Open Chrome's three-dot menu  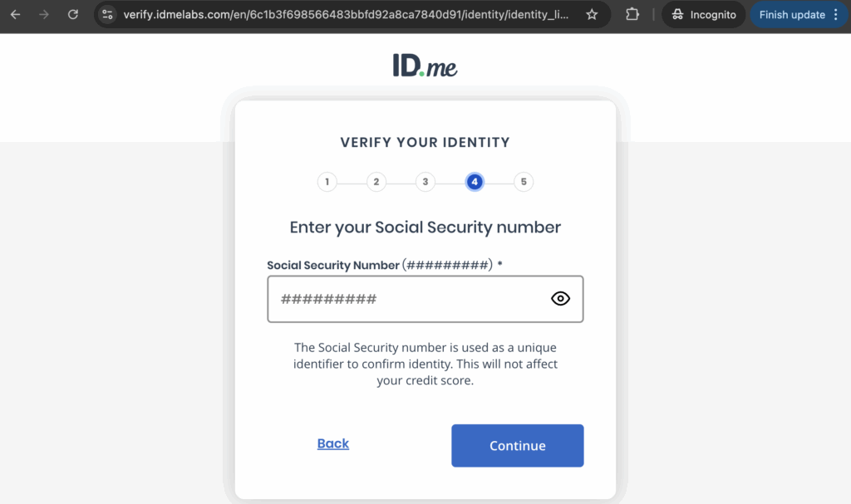tap(836, 15)
